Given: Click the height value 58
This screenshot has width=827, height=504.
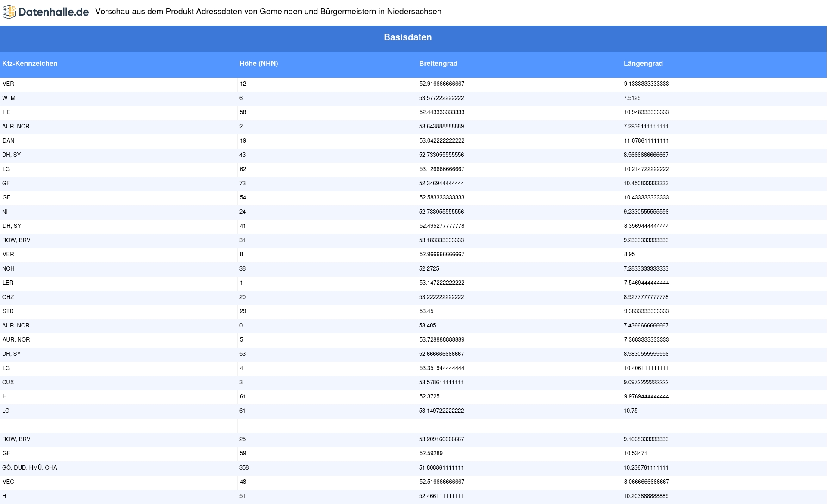Looking at the screenshot, I should point(243,112).
